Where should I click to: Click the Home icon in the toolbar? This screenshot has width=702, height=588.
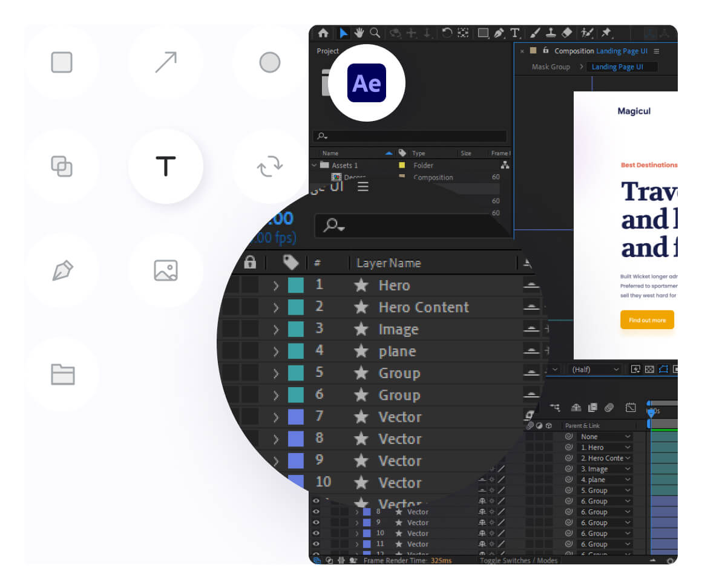[x=323, y=33]
